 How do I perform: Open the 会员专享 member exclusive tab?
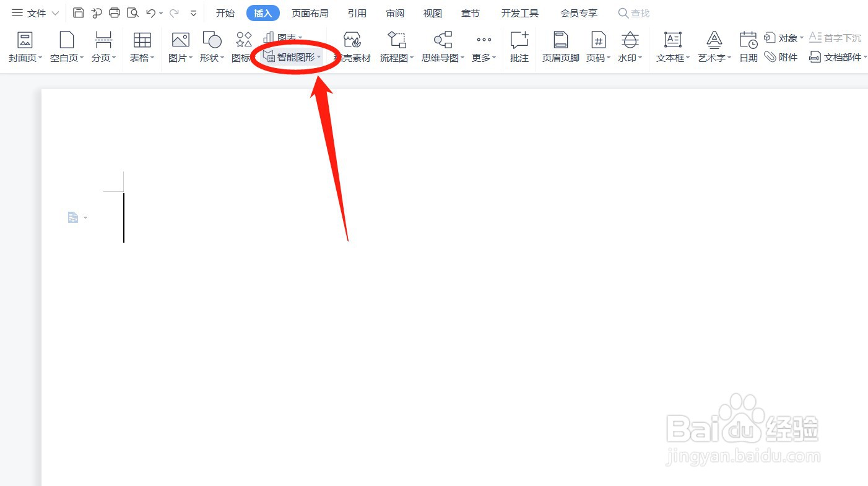point(579,13)
